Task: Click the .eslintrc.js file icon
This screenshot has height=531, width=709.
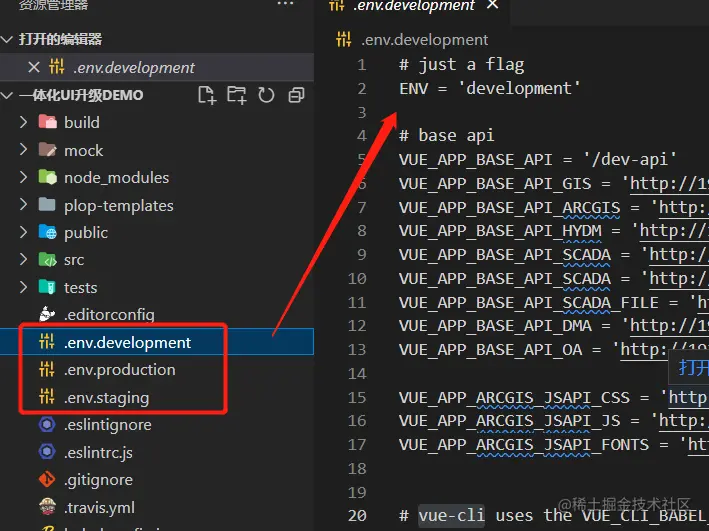Action: click(x=47, y=452)
